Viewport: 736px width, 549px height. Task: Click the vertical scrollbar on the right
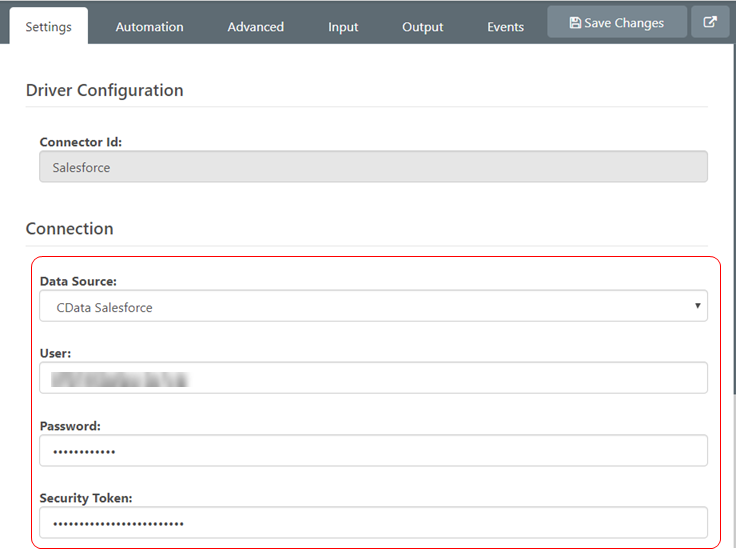click(734, 218)
